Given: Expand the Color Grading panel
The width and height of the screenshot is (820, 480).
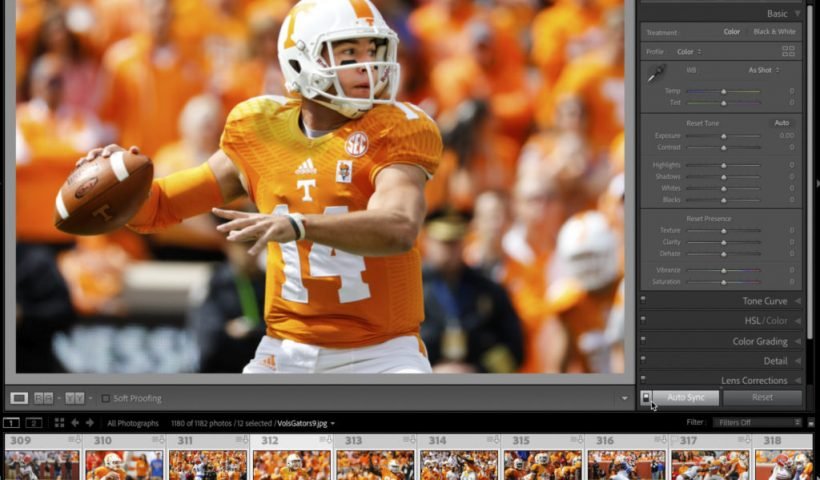Looking at the screenshot, I should pos(797,341).
